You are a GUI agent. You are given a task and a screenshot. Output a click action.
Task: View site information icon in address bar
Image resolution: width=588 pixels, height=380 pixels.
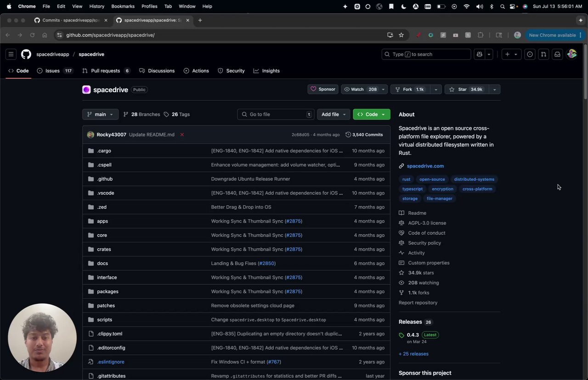pos(59,35)
